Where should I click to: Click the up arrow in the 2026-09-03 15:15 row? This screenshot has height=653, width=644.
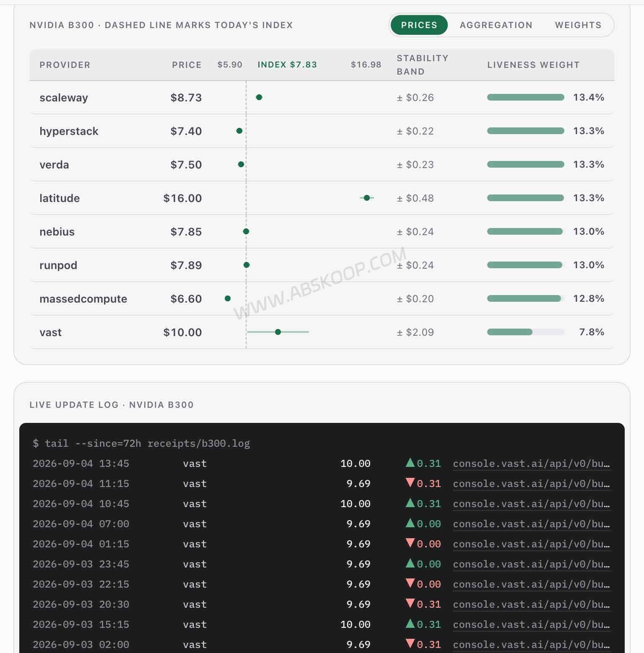tap(410, 624)
